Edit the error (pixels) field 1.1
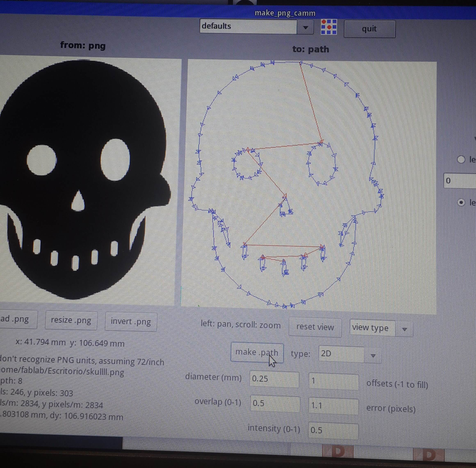 (x=334, y=406)
